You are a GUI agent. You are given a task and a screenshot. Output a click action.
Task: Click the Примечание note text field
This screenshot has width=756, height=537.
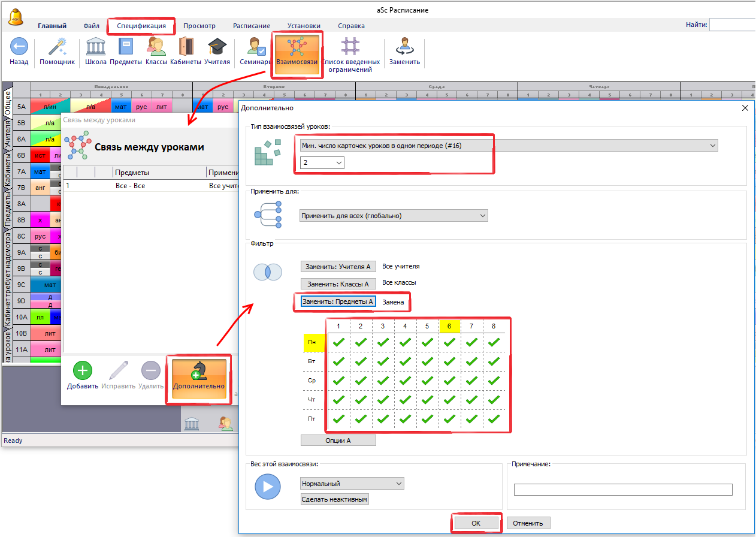623,490
